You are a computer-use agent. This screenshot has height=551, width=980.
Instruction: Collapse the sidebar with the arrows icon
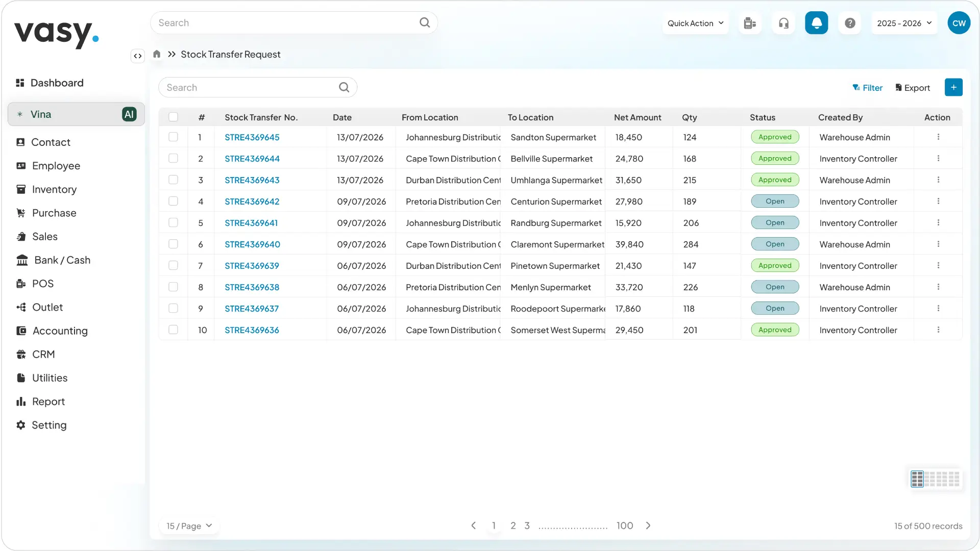pyautogui.click(x=138, y=56)
